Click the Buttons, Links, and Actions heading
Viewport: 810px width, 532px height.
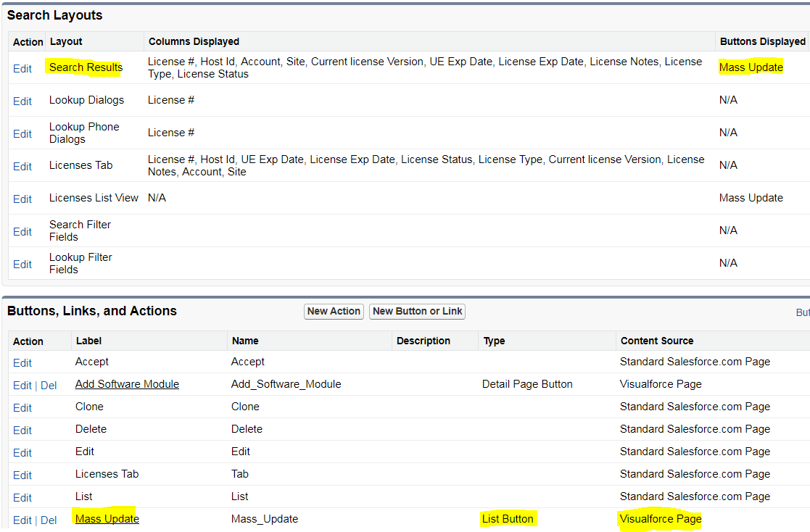click(92, 311)
